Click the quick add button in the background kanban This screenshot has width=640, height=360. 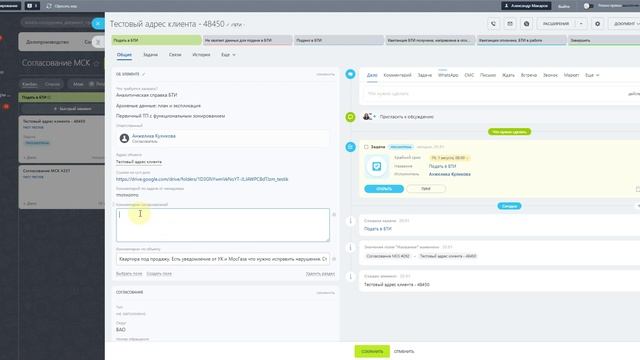tap(73, 109)
